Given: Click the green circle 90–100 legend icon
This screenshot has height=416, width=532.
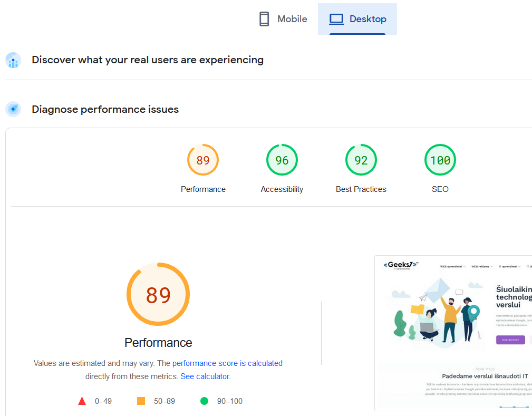Looking at the screenshot, I should click(x=204, y=401).
